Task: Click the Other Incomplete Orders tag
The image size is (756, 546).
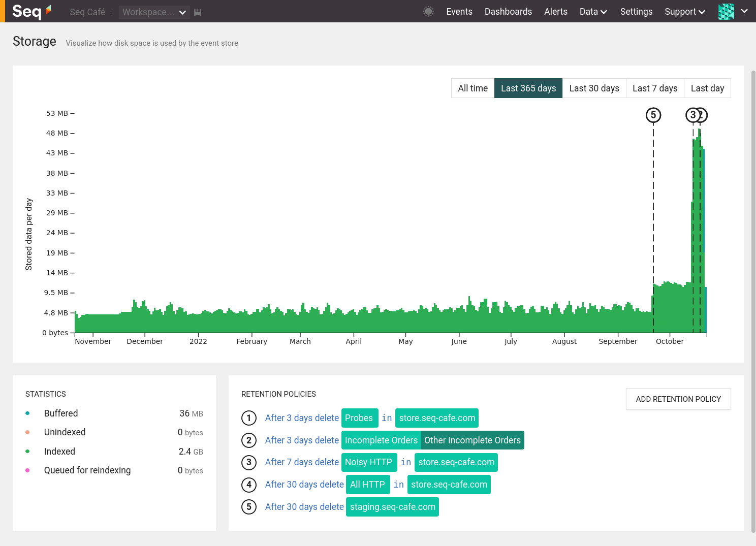Action: [x=472, y=440]
